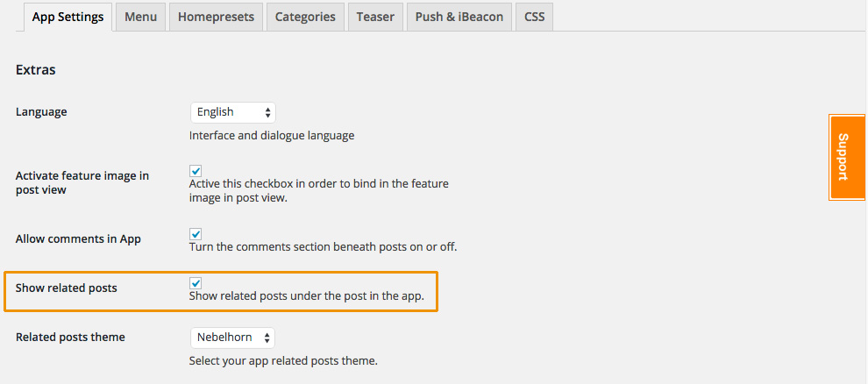The width and height of the screenshot is (868, 384).
Task: Open the orange Support side button
Action: [847, 157]
